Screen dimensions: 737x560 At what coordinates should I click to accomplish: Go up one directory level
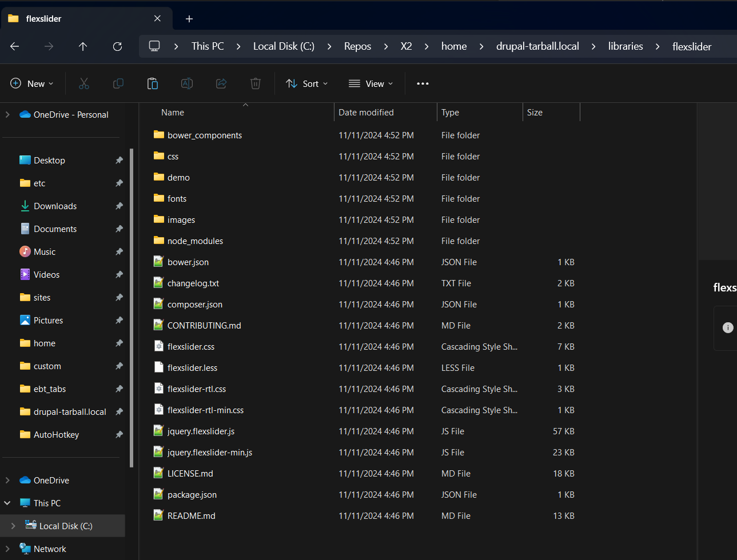tap(83, 46)
